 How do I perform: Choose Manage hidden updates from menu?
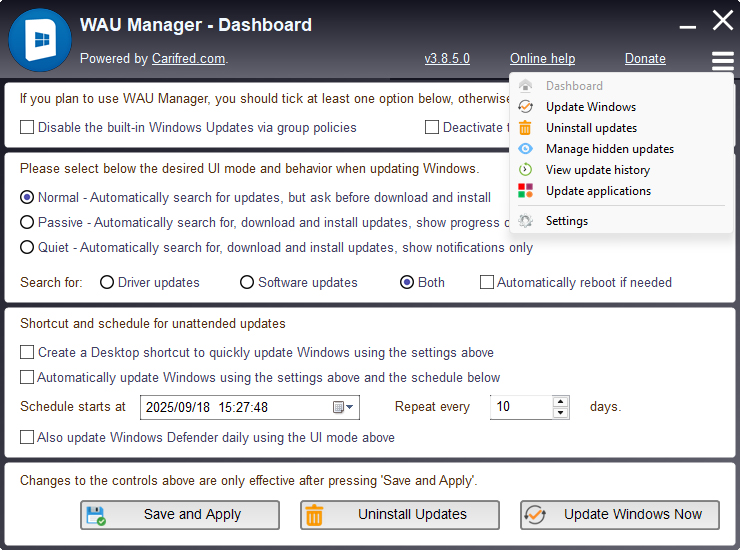point(609,149)
